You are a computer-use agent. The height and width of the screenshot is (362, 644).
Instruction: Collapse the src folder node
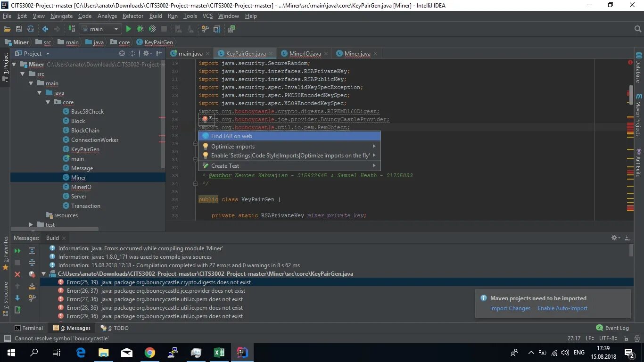click(23, 74)
